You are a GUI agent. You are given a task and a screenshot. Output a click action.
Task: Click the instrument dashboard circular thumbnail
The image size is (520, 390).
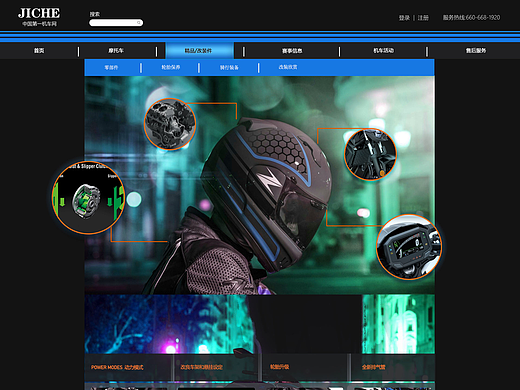[x=409, y=247]
